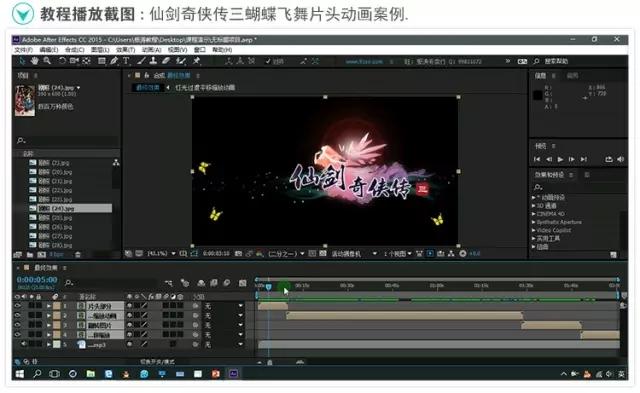Jump to first frame in Preview panel
The width and height of the screenshot is (640, 393).
537,159
